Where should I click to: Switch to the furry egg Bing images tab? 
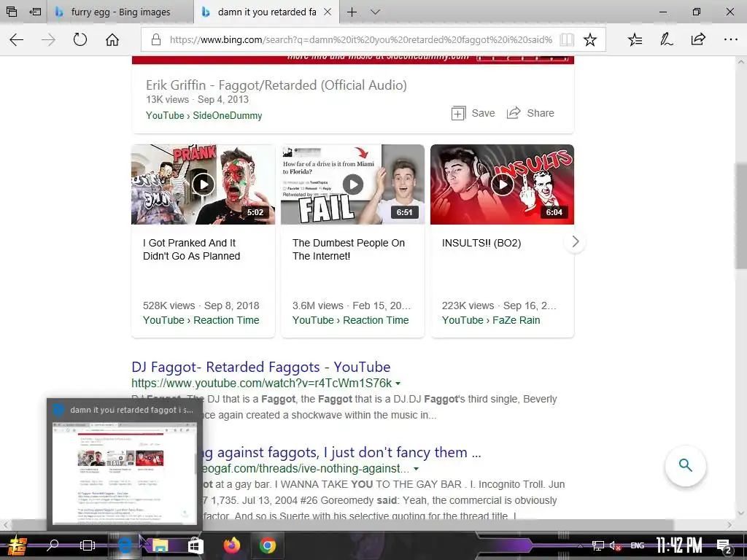pyautogui.click(x=120, y=12)
